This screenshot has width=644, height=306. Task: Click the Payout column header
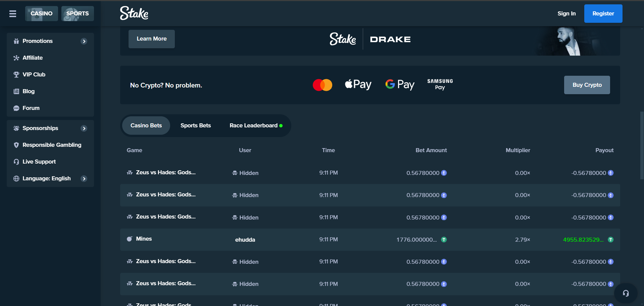pos(604,150)
